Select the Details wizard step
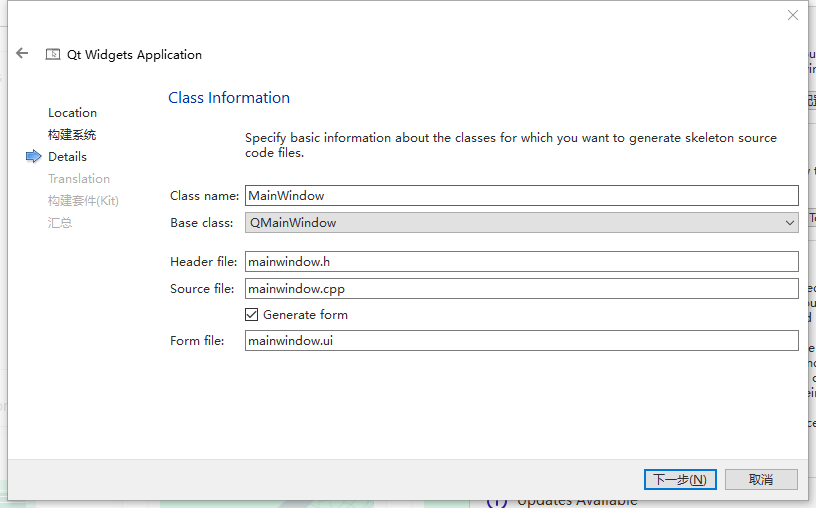The width and height of the screenshot is (816, 508). tap(67, 157)
